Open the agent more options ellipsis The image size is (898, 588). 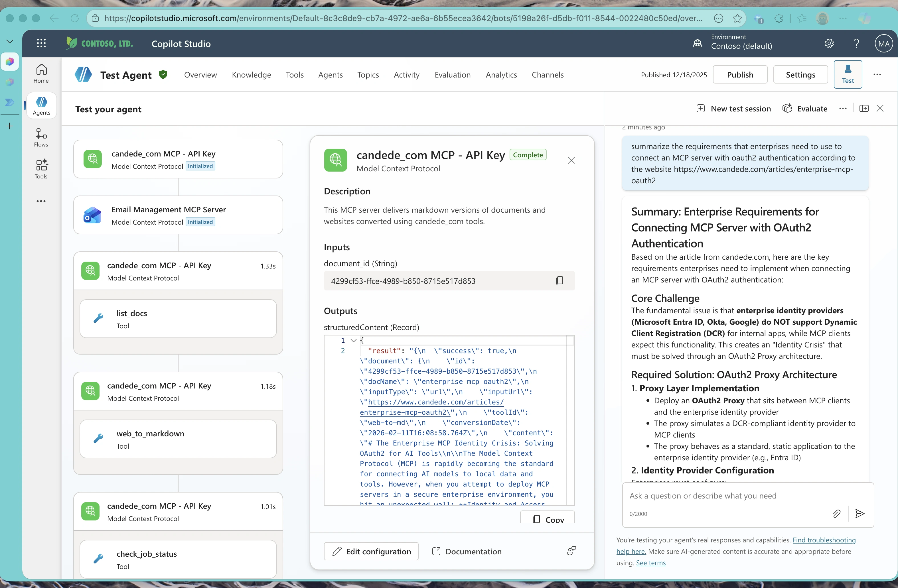point(877,74)
